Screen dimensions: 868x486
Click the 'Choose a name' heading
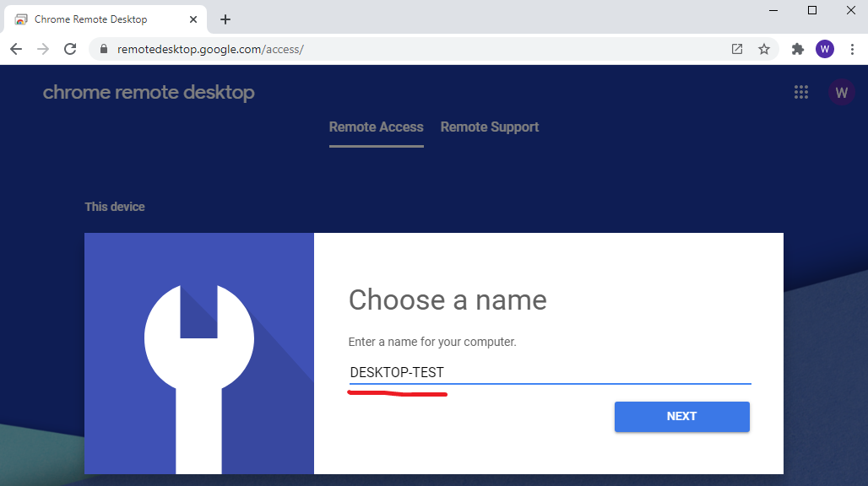448,300
